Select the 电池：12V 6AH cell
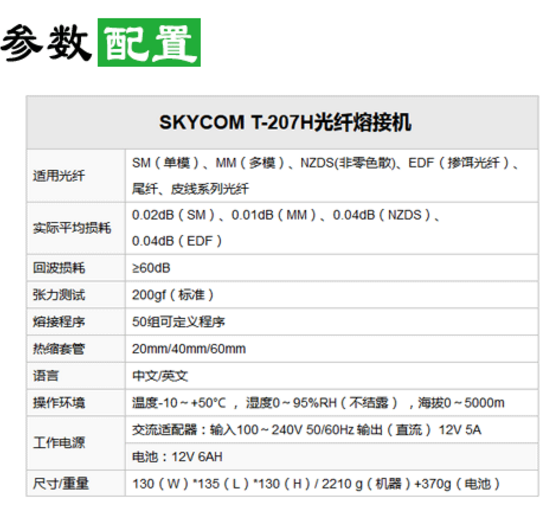555x505 pixels. 332,457
